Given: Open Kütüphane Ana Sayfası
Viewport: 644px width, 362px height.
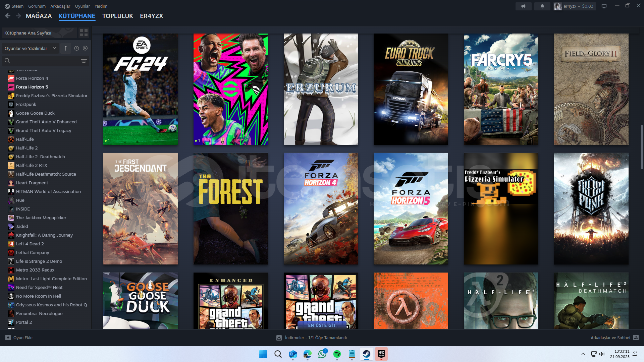Looking at the screenshot, I should coord(39,33).
